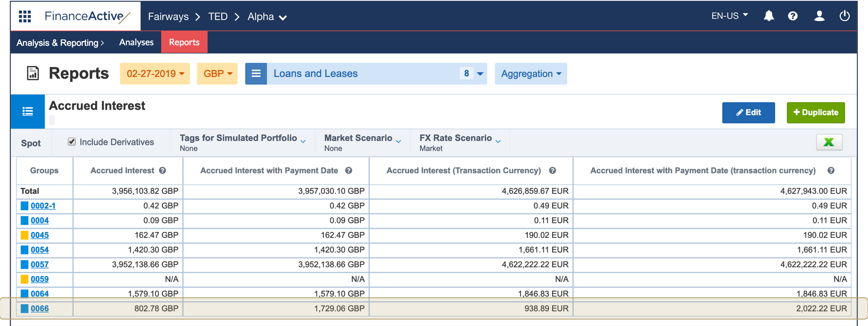Open the Aggregation dropdown
868x326 pixels.
pos(531,74)
